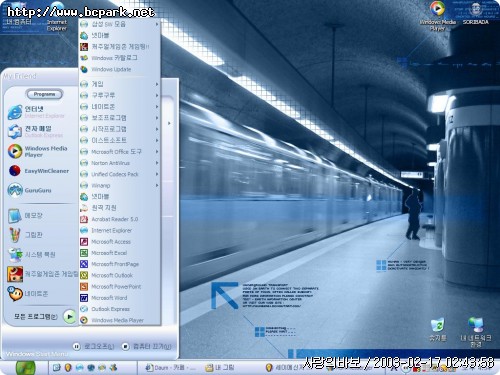
Task: Expand the 구루구루 submenu
Action: pyautogui.click(x=119, y=95)
